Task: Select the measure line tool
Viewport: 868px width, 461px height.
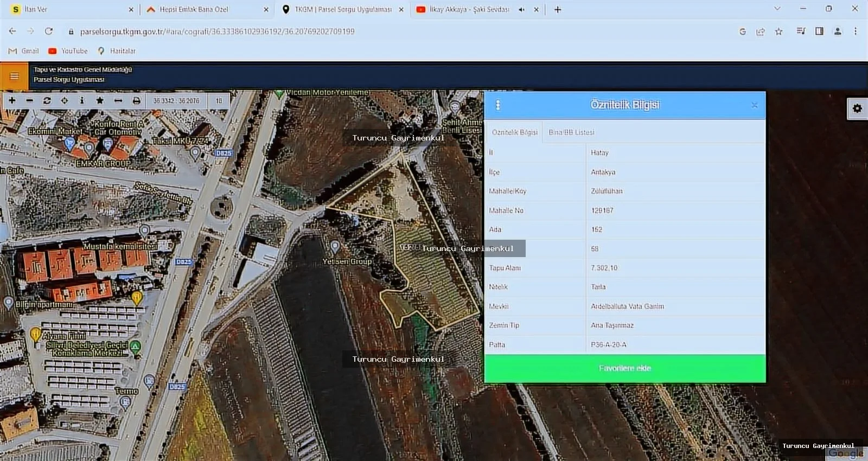Action: (x=118, y=100)
